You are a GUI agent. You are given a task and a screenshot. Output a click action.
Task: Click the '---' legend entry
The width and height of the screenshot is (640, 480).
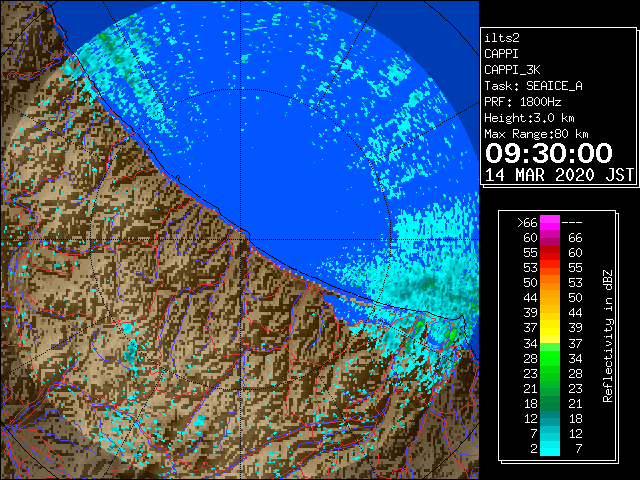click(572, 223)
